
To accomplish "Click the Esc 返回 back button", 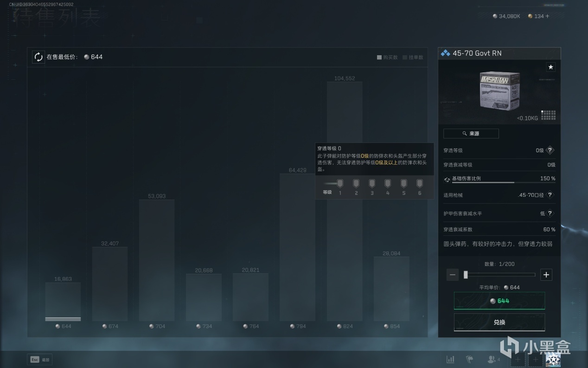I will [x=40, y=360].
